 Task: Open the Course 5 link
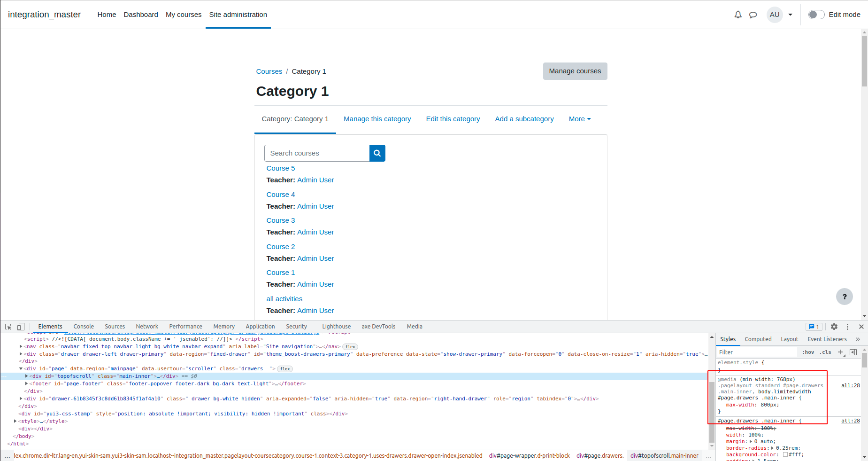click(x=281, y=168)
